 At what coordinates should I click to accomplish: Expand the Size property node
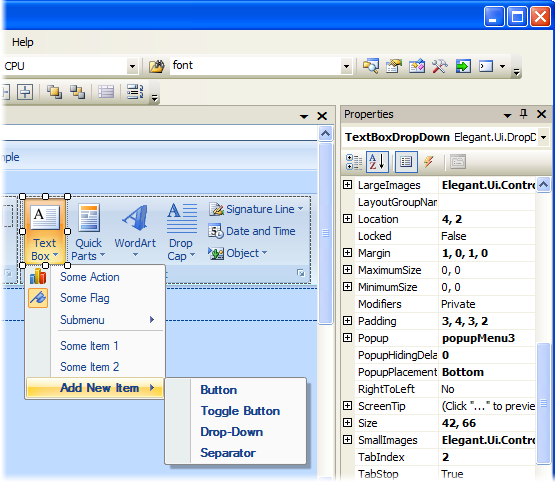[348, 422]
